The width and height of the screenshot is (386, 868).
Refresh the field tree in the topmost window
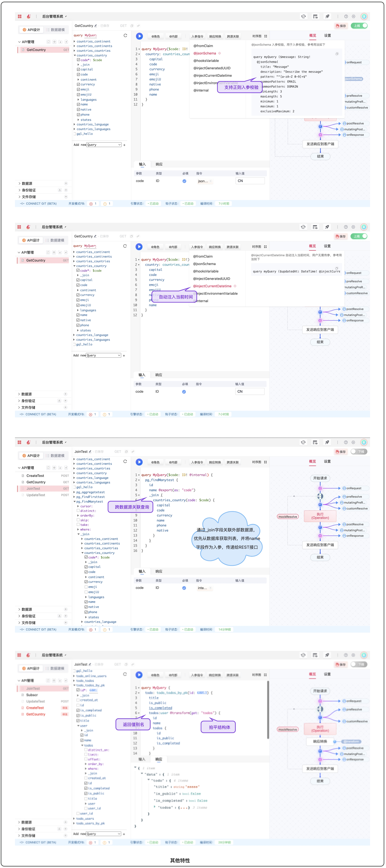[125, 35]
